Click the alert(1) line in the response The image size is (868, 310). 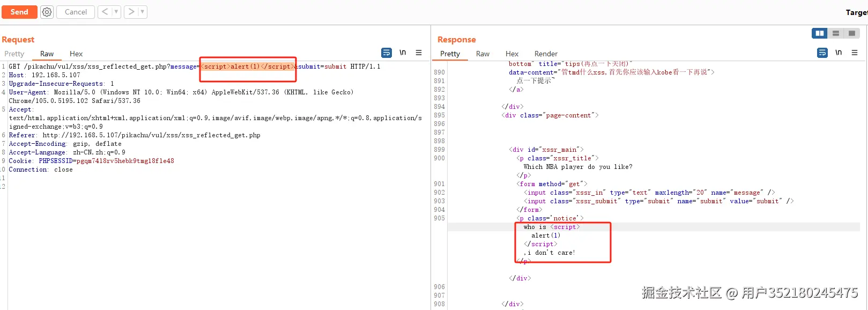point(546,235)
